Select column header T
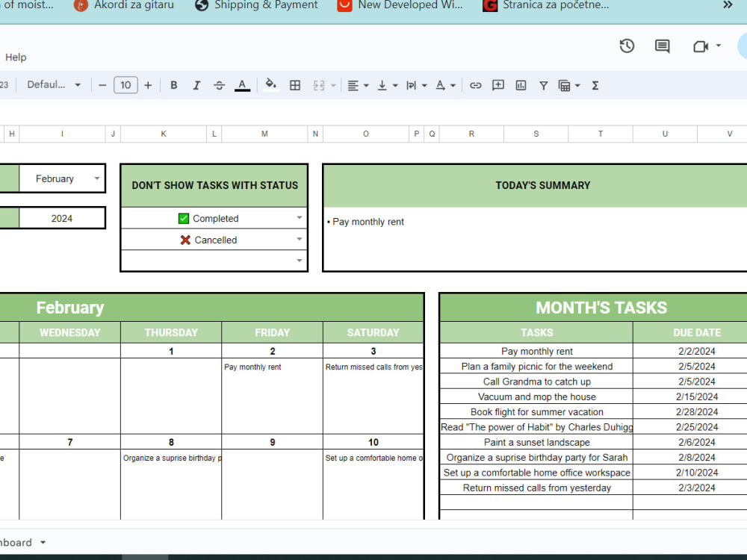 click(x=601, y=134)
